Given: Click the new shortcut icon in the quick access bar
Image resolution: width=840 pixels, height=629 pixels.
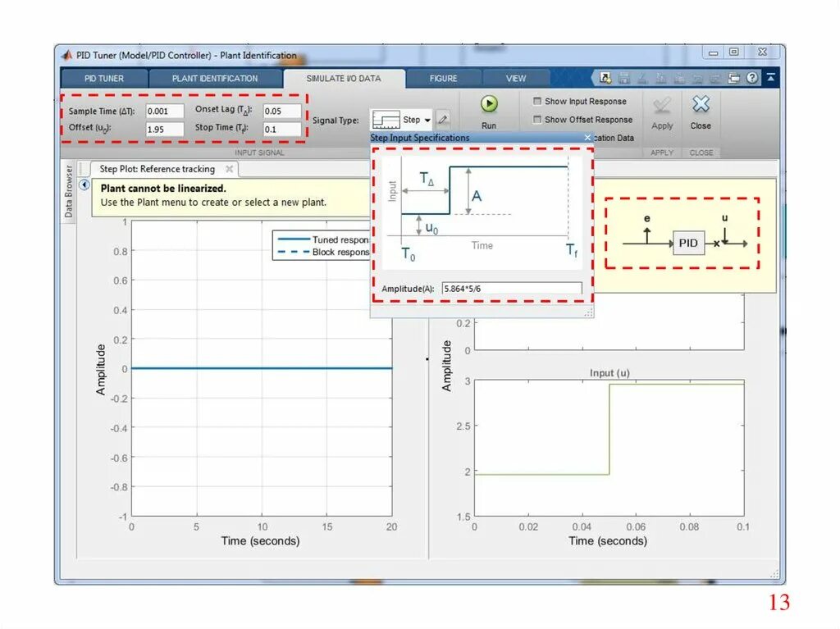Looking at the screenshot, I should [605, 78].
